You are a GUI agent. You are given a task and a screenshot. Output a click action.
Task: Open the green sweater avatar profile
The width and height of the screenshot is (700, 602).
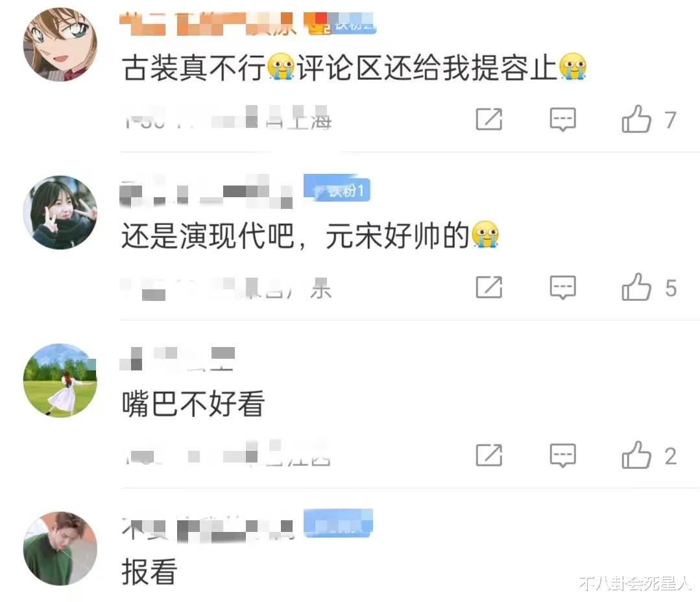pyautogui.click(x=60, y=548)
